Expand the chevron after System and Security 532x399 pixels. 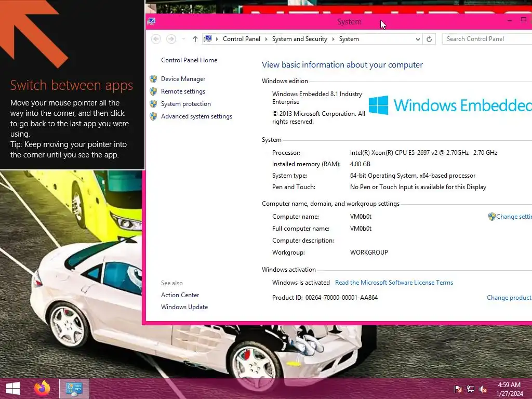[x=333, y=39]
